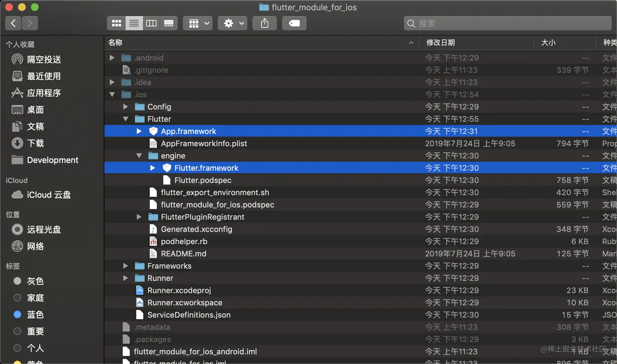Select the AppFrameworkInfo.plist file icon
Image resolution: width=617 pixels, height=364 pixels.
pos(153,144)
